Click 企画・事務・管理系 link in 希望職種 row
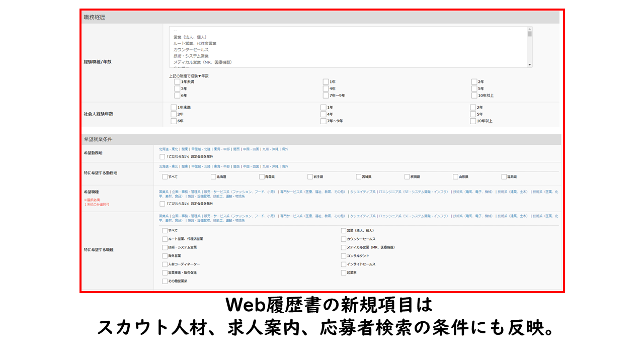This screenshot has height=362, width=644. click(x=186, y=192)
